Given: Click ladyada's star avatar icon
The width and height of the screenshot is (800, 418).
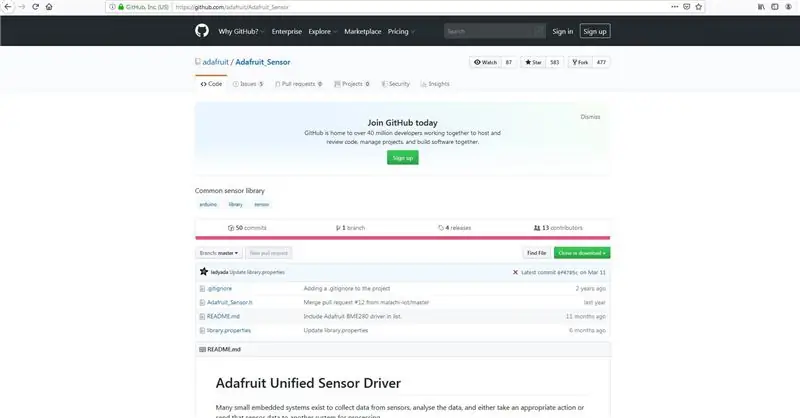Looking at the screenshot, I should (x=204, y=272).
